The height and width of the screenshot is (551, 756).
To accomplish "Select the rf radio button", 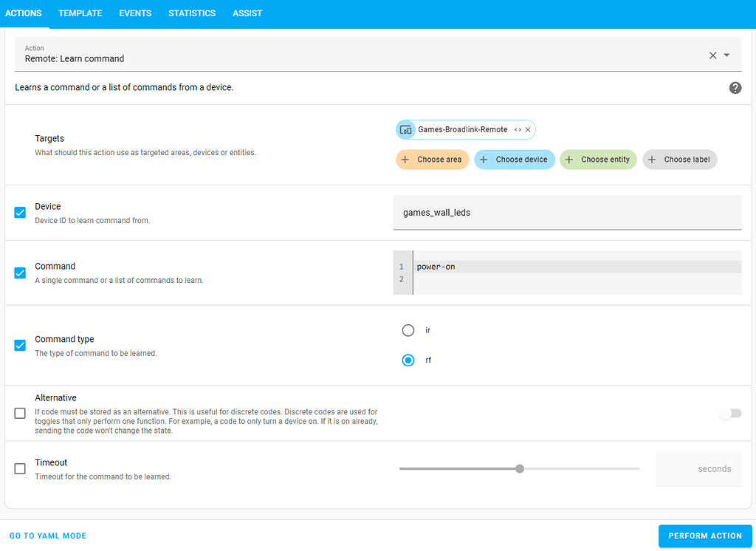I will pos(408,360).
